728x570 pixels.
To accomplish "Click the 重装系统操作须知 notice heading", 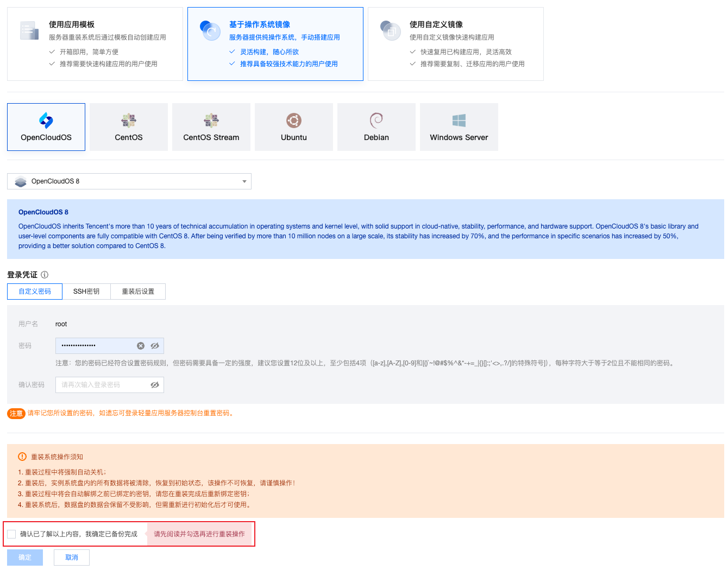I will coord(57,457).
